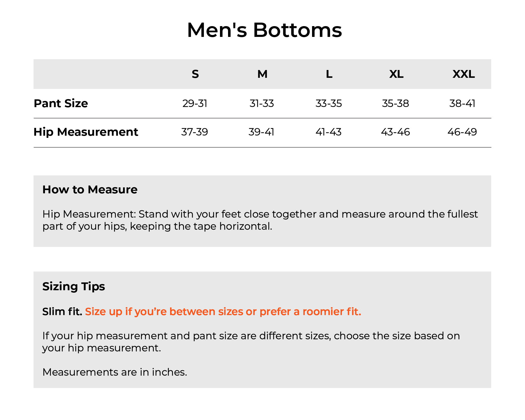Click the Men's Bottoms title
This screenshot has height=420, width=525.
[264, 30]
